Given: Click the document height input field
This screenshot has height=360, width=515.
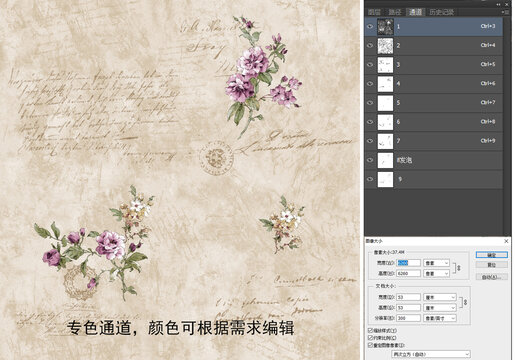Looking at the screenshot, I should pos(409,308).
